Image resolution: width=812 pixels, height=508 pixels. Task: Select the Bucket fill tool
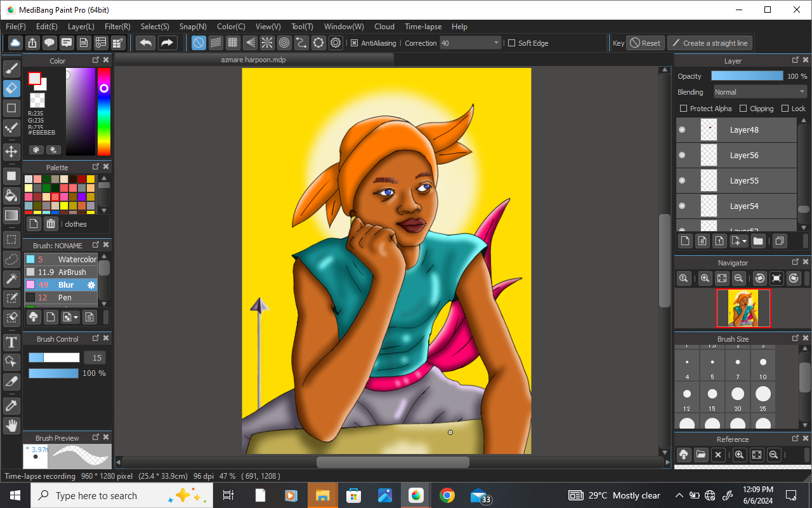tap(11, 195)
